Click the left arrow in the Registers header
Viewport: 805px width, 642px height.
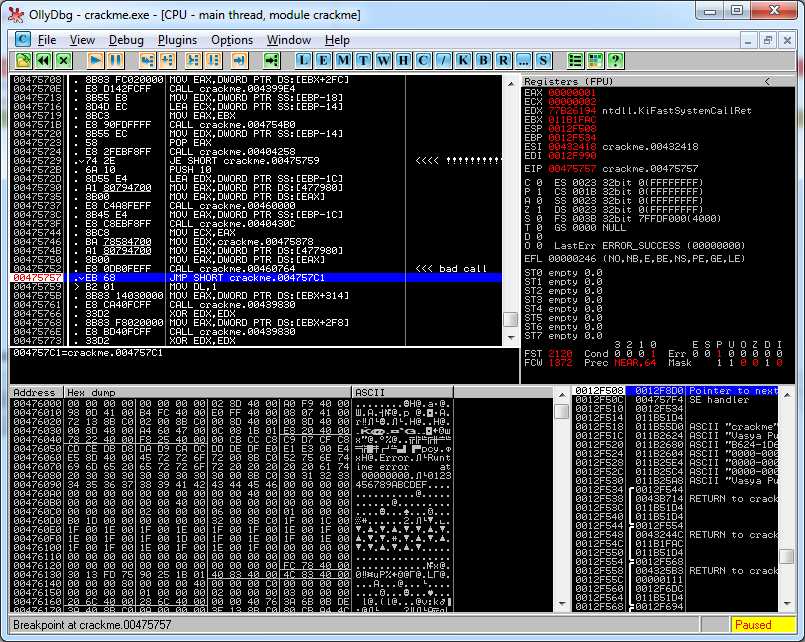point(767,81)
